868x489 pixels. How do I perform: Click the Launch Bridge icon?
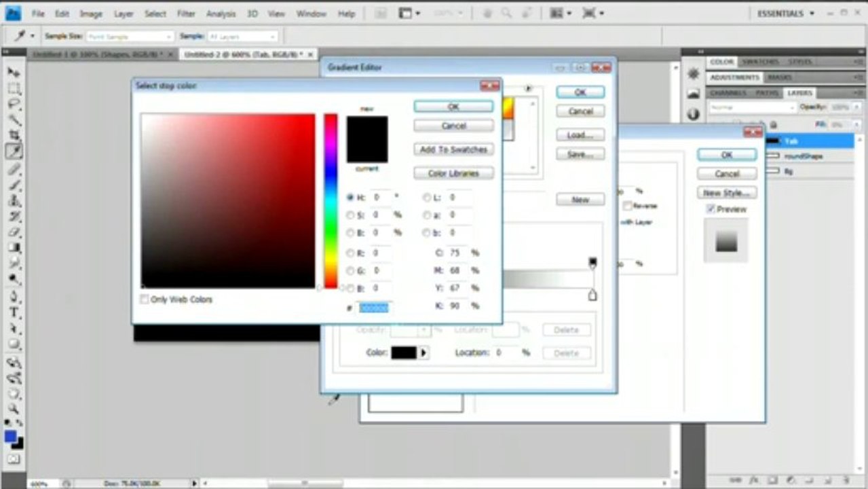[x=381, y=14]
